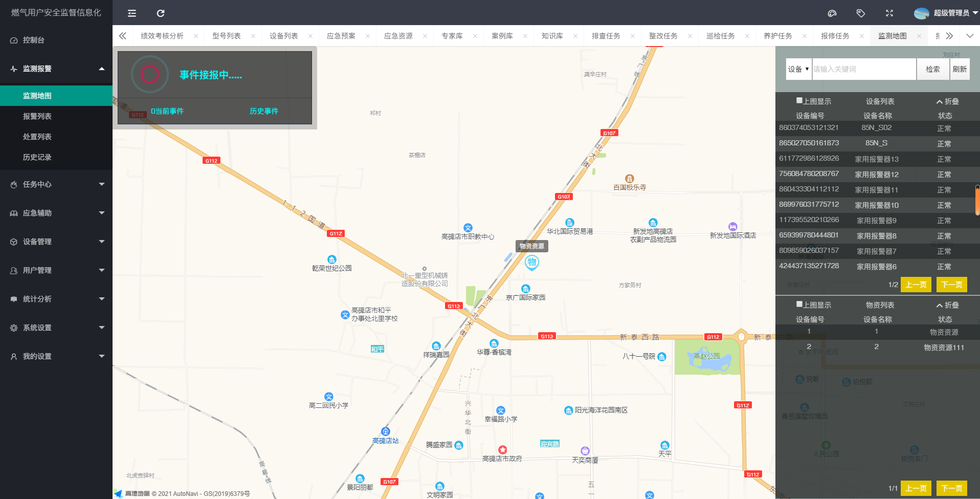Viewport: 980px width, 499px height.
Task: Click the 物资资源 marker icon on map
Action: [532, 263]
